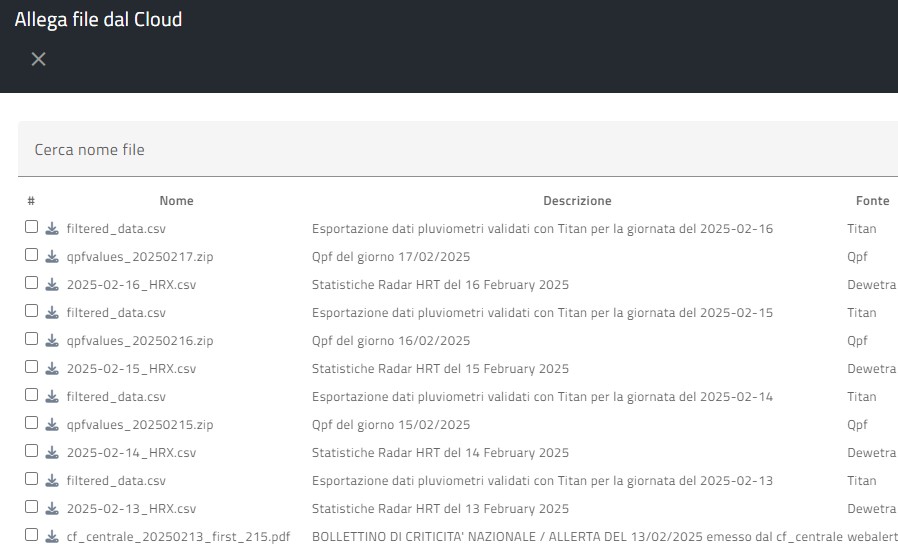Focus the Cerca nome file search field
Viewport: 898px width, 547px height.
(x=450, y=150)
